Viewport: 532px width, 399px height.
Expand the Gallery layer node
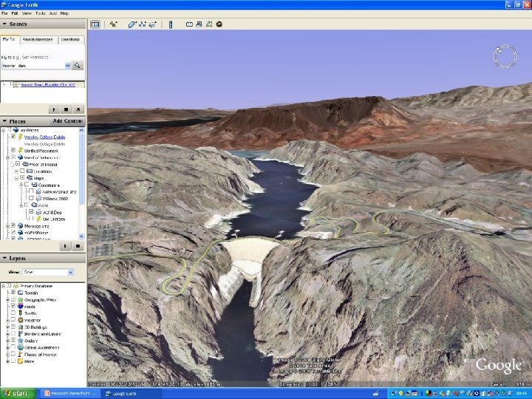coord(7,341)
